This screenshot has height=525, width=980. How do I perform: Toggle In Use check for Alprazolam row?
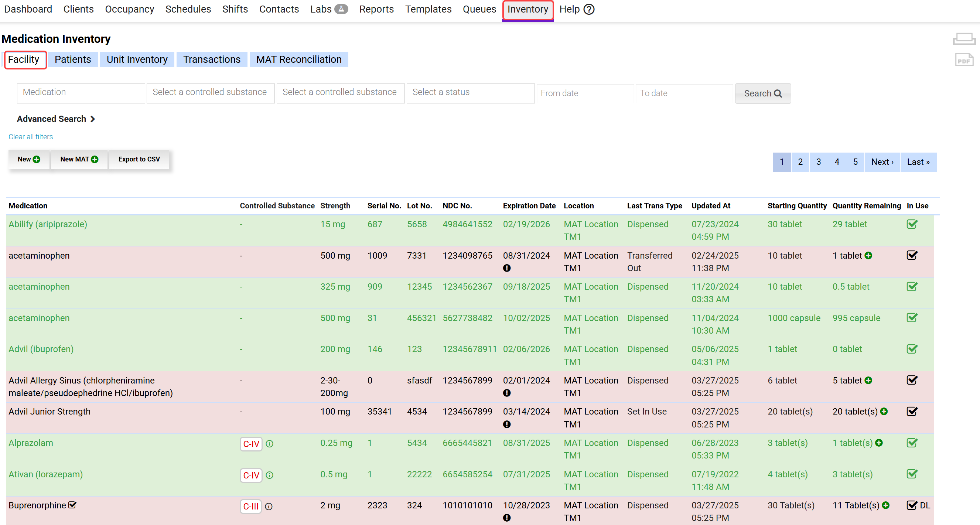912,443
